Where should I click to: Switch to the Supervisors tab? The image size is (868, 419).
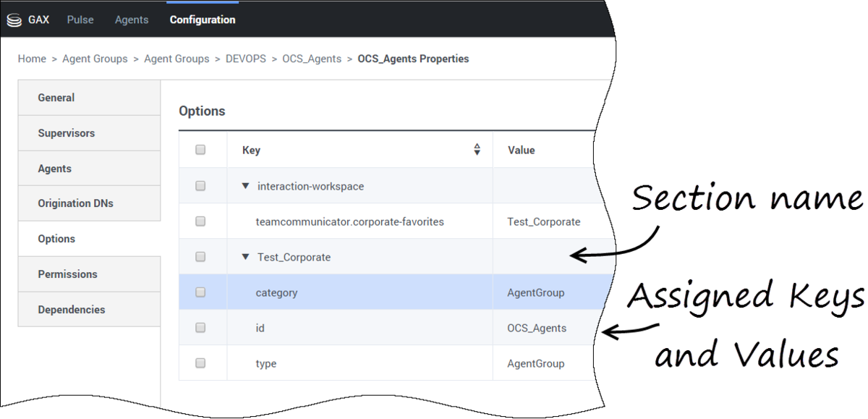[89, 133]
